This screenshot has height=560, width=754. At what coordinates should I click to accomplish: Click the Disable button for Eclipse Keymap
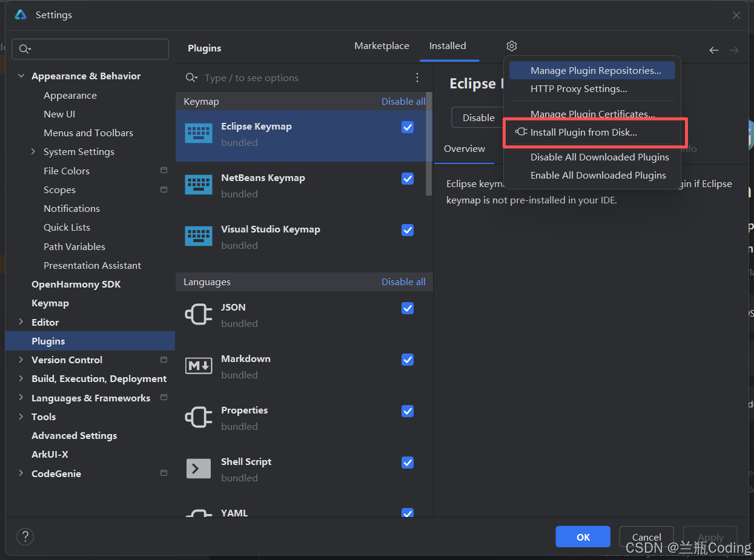478,117
